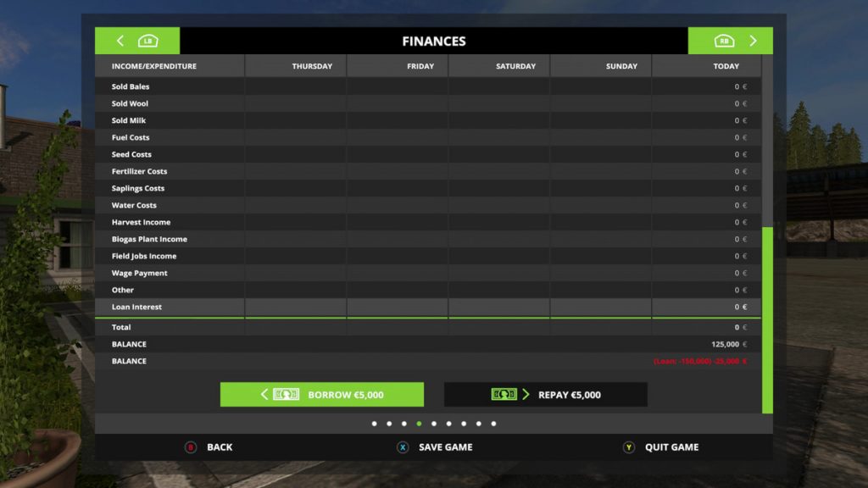Image resolution: width=868 pixels, height=488 pixels.
Task: Click the green vertical scrollbar handle
Action: (x=767, y=319)
